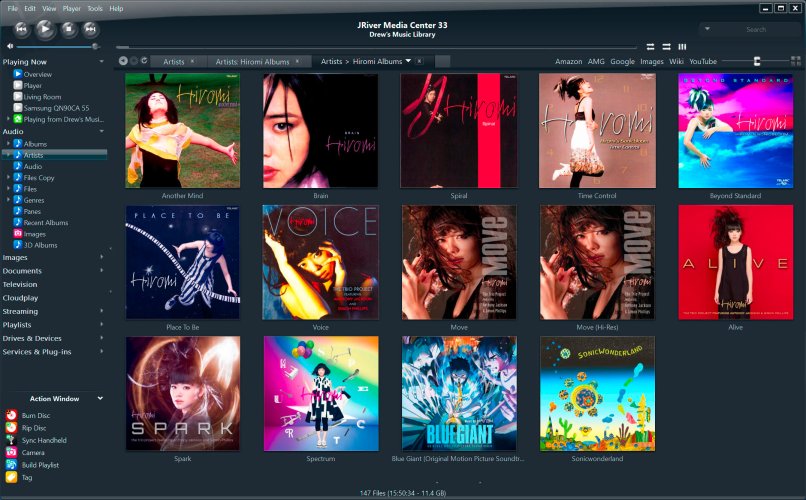Select the Sonicwonderland album cover
806x500 pixels.
tap(597, 394)
